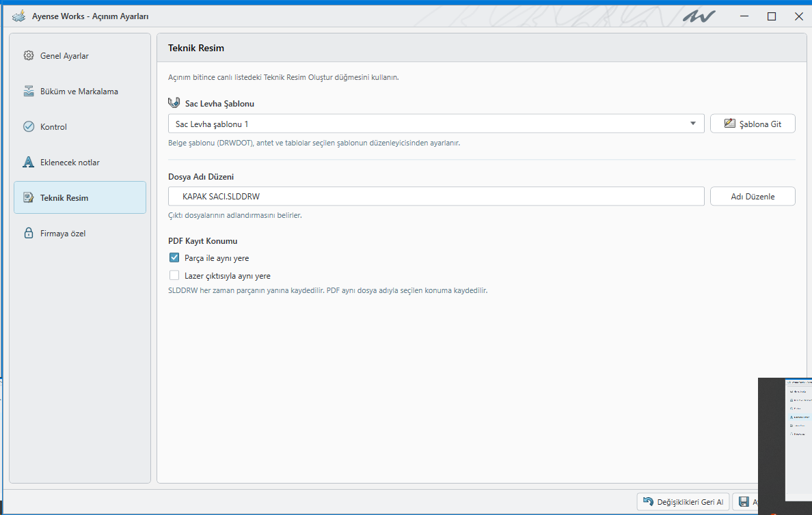Viewport: 812px width, 515px height.
Task: Open the Firmaya özel settings tab
Action: click(80, 233)
